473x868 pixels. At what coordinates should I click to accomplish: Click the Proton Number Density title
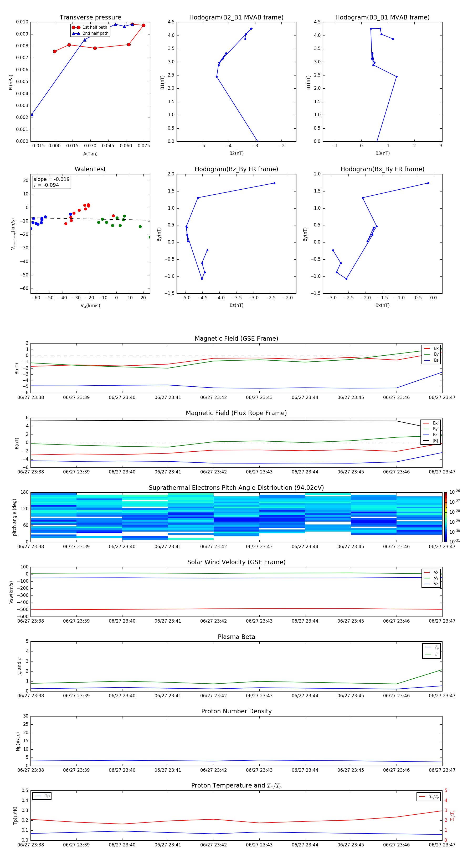[236, 711]
